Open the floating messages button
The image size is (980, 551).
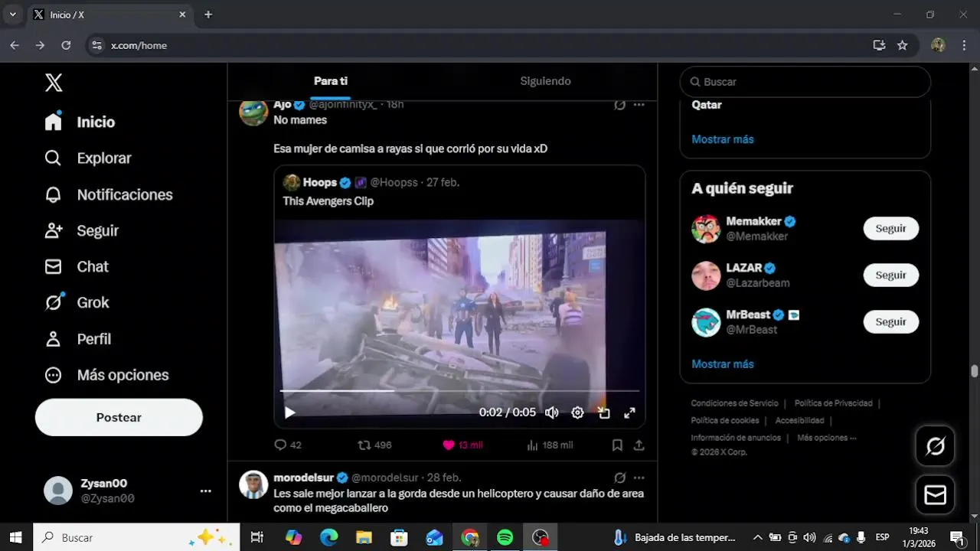[x=935, y=495]
